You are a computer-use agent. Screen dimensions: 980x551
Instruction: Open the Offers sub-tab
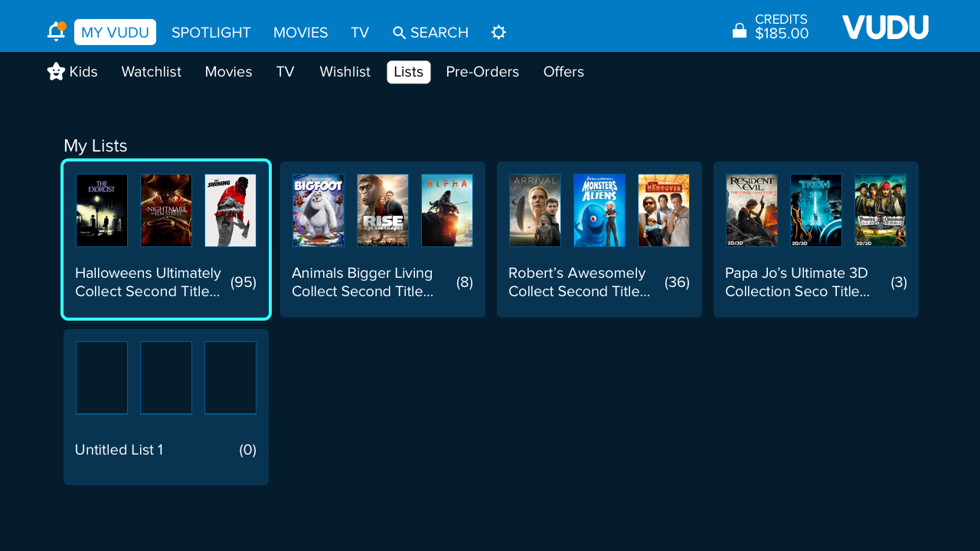563,72
